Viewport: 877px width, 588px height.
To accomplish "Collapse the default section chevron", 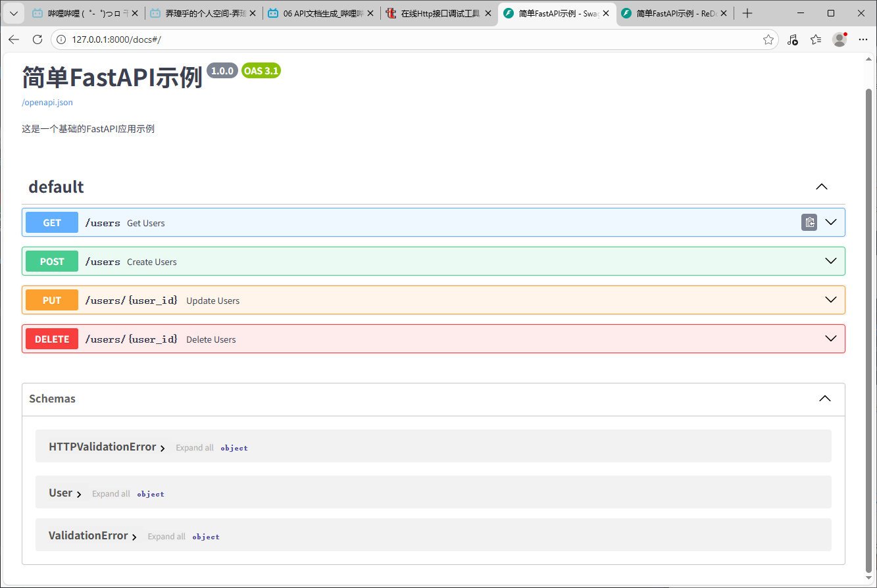I will 821,187.
